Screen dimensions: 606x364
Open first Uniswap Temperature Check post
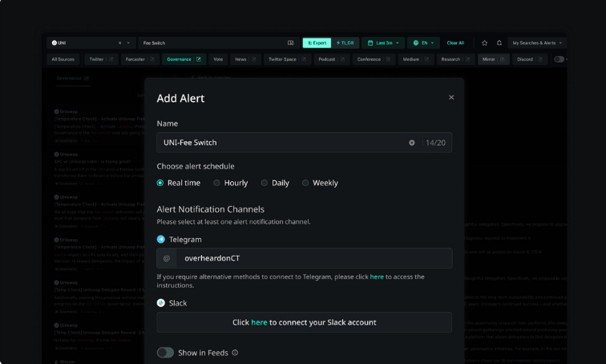click(99, 119)
